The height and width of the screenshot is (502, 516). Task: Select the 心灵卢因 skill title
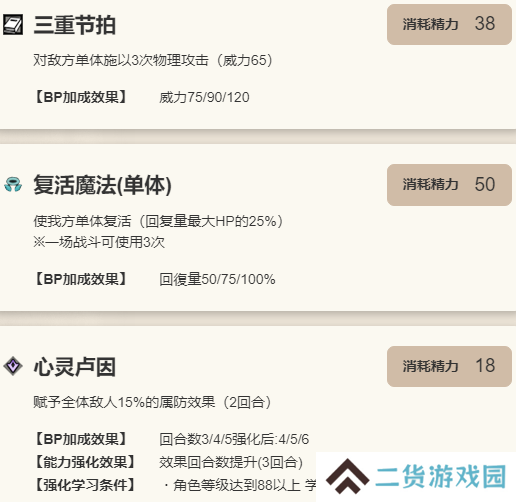[75, 367]
